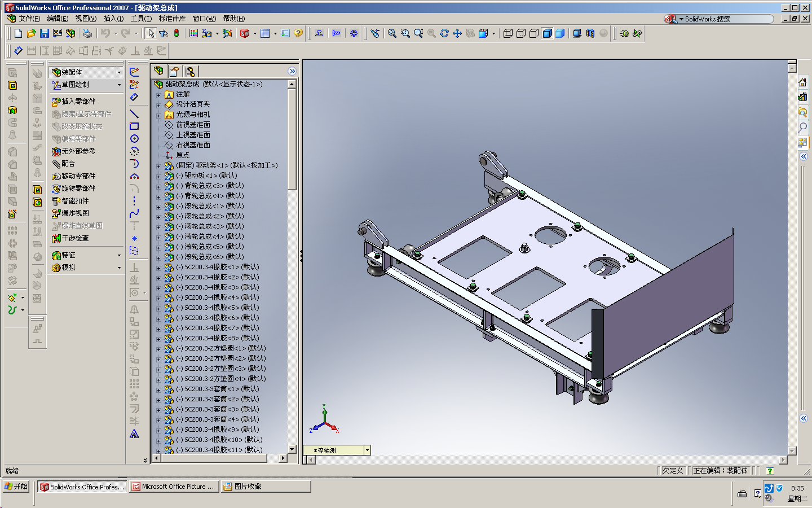The width and height of the screenshot is (812, 508).
Task: Select SC200.3-2方垫圈<1> in the tree
Action: point(220,348)
